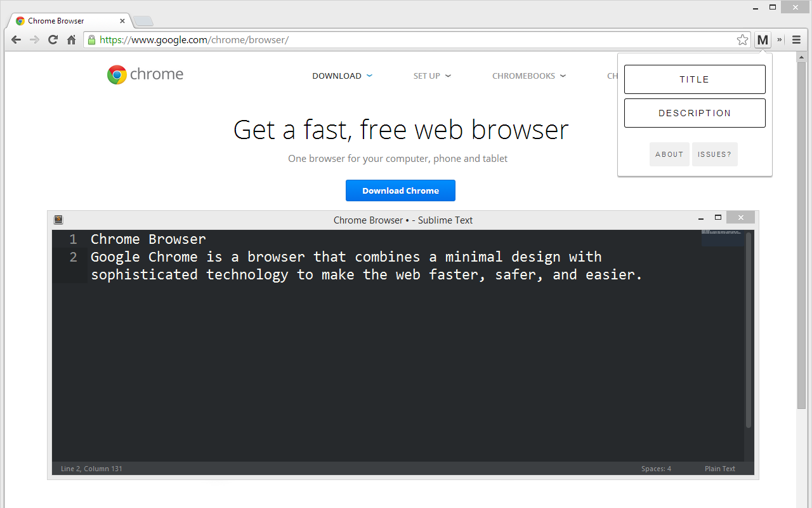Screen dimensions: 812x508
Task: Open the CHROMEBOOKS navigation menu
Action: [x=529, y=76]
